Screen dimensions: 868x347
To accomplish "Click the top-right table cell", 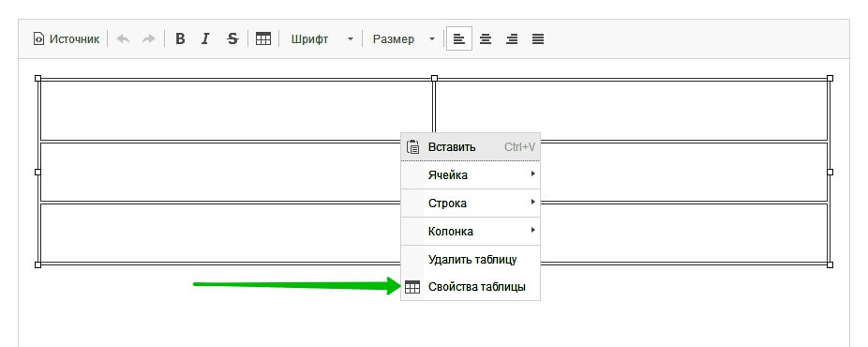I will tap(632, 111).
